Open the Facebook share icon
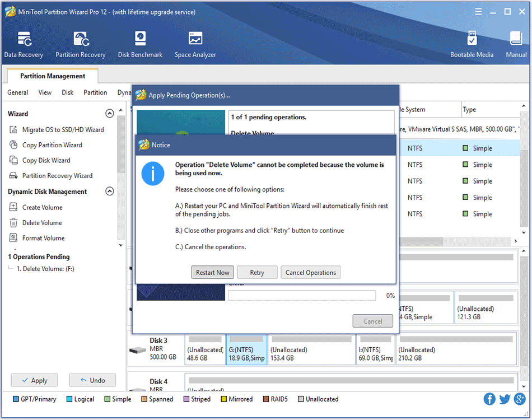 [x=489, y=399]
